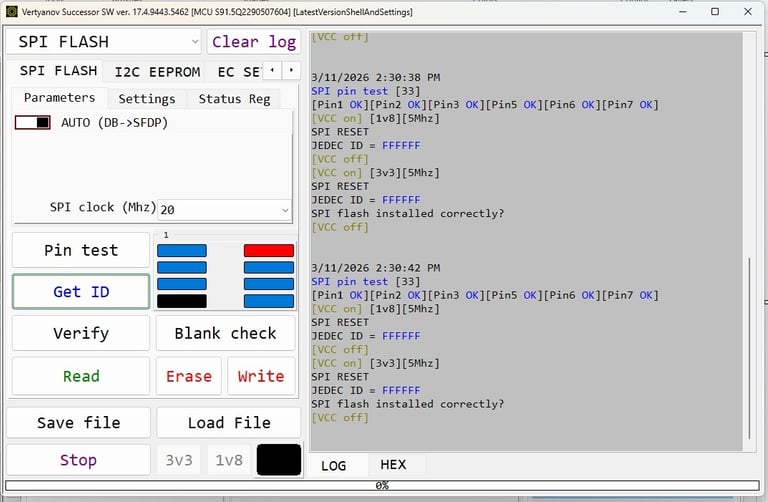Switch to the I2C EEPROM tab

[x=157, y=72]
